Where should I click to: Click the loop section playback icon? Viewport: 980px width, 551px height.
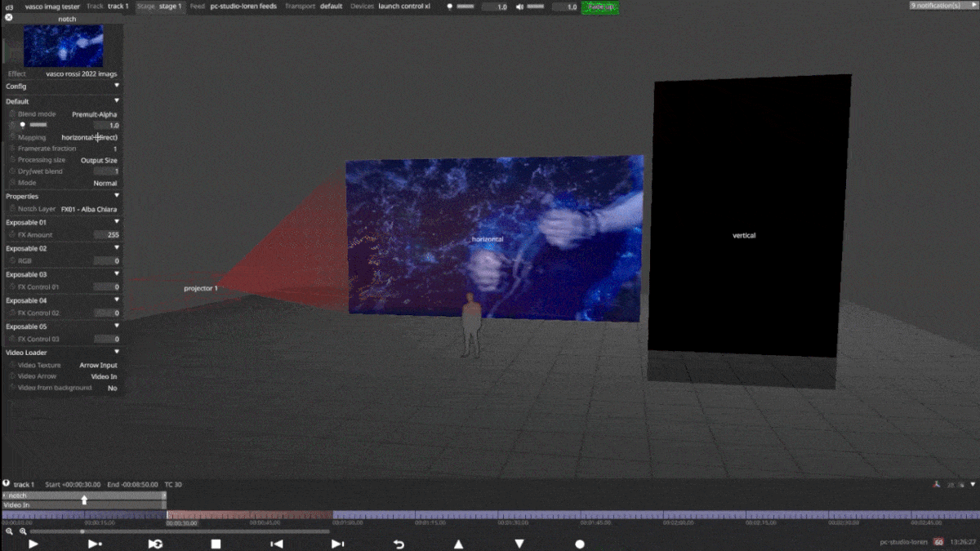(x=155, y=544)
